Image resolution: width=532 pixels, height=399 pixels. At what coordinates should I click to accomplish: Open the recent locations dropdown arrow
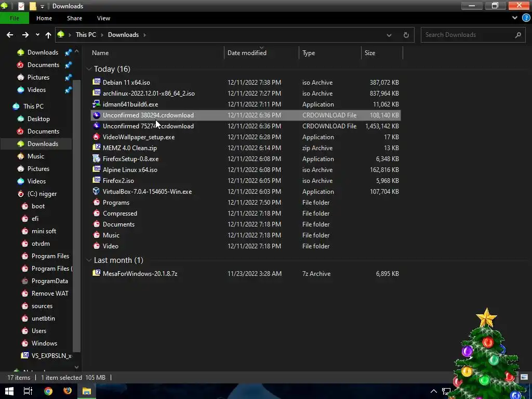[37, 35]
